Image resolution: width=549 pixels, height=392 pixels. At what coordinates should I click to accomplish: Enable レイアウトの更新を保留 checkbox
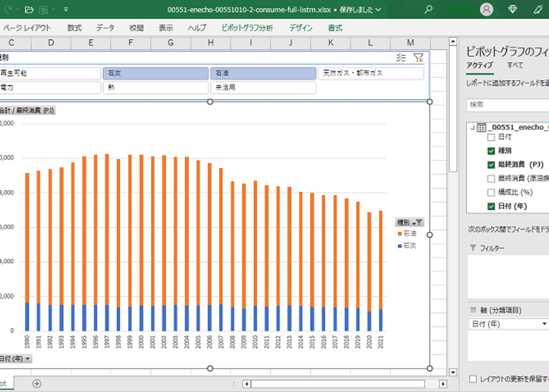point(473,379)
